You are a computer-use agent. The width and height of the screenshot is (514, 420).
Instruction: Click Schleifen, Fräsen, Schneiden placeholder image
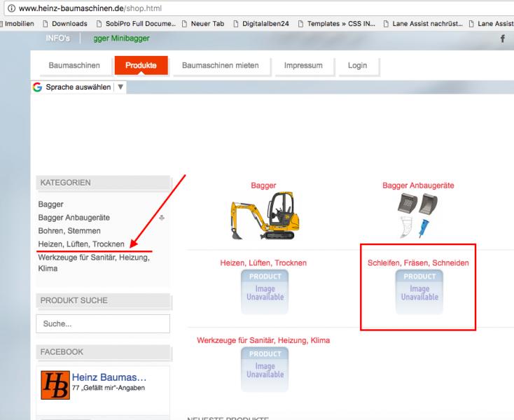419,292
